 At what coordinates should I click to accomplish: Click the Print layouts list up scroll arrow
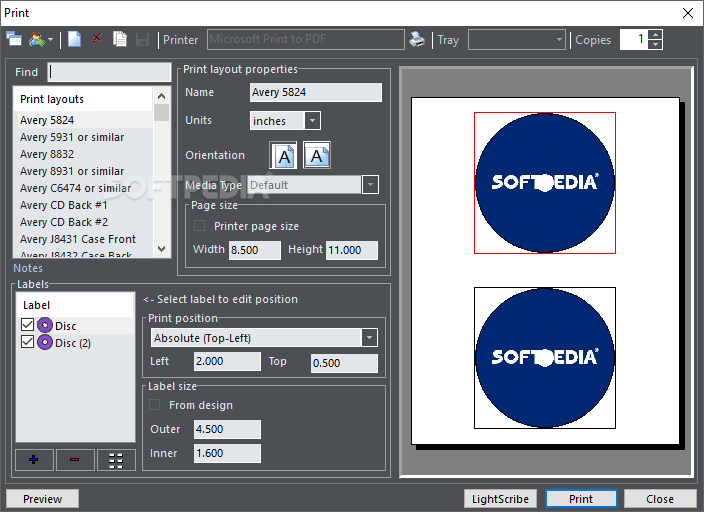[162, 96]
